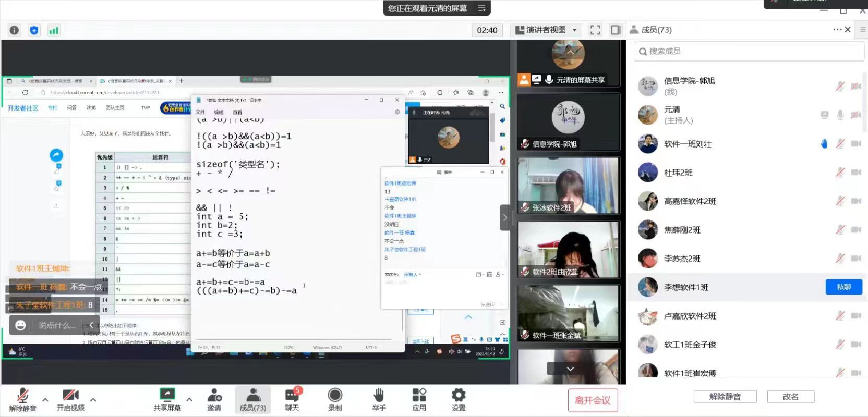Open the blue security shield icon
The image size is (868, 417).
pos(34,30)
